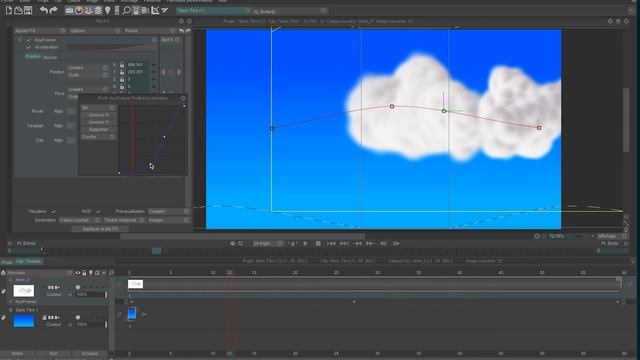Play the animation

(305, 243)
